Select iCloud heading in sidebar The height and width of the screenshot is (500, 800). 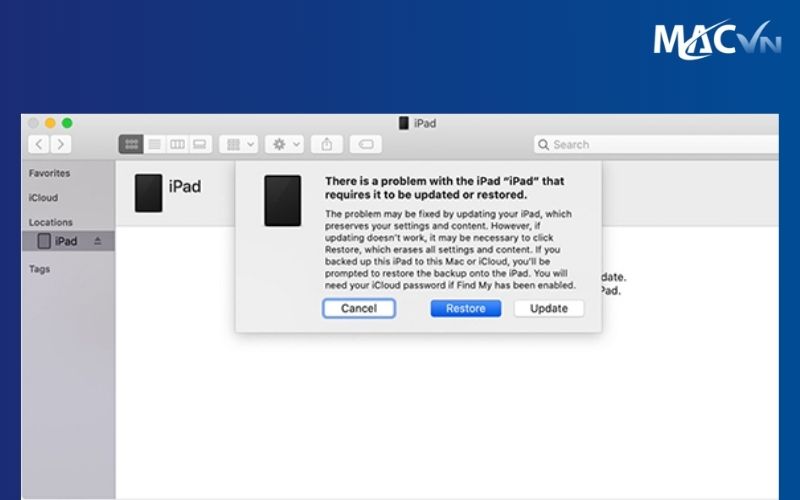pyautogui.click(x=43, y=198)
